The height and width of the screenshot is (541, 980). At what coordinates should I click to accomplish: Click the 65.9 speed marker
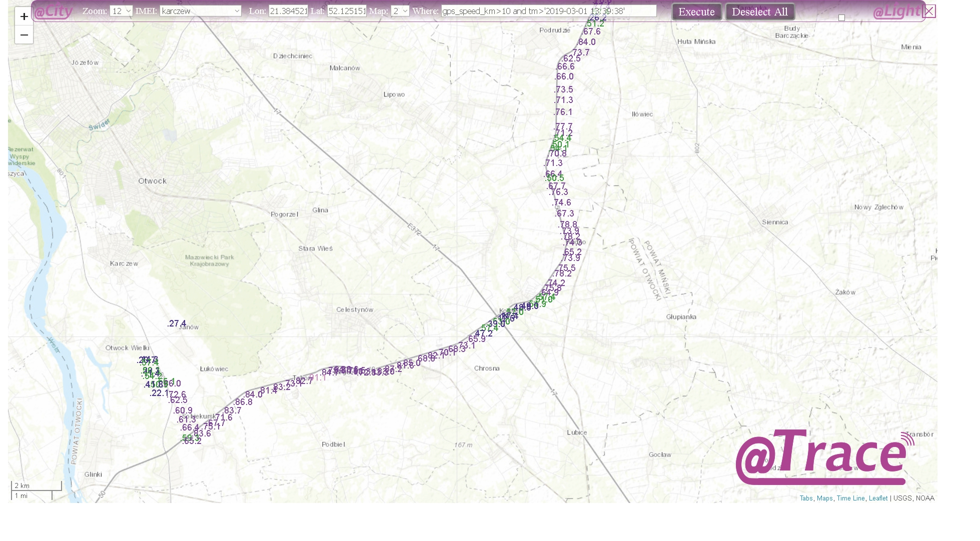click(x=477, y=339)
